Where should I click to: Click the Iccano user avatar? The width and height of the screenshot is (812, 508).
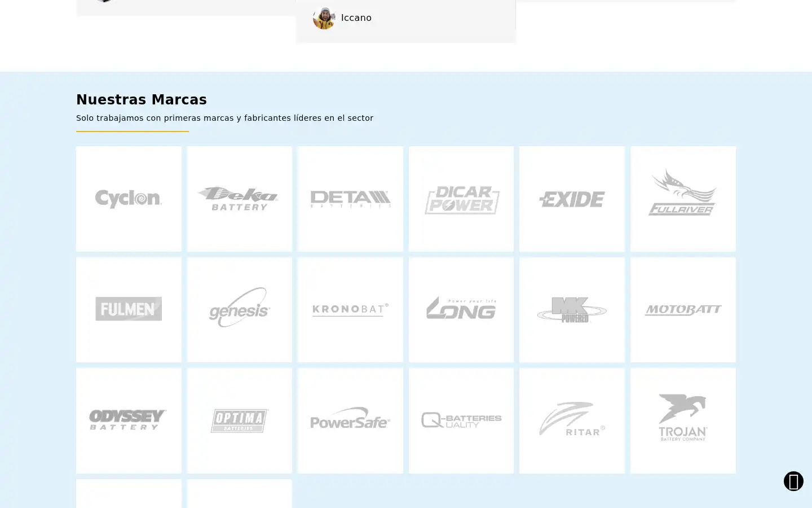tap(324, 18)
